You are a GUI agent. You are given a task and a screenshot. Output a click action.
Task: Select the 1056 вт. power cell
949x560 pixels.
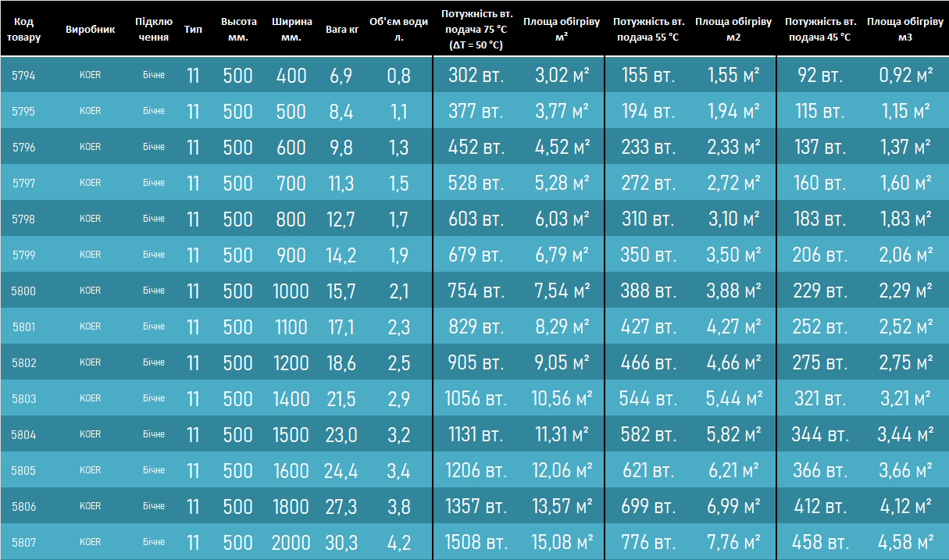point(476,399)
